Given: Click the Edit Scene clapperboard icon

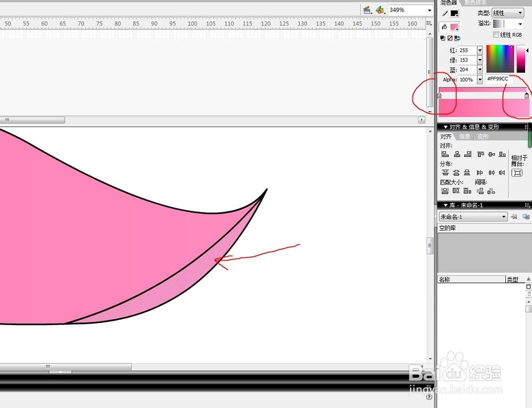Looking at the screenshot, I should [x=367, y=10].
